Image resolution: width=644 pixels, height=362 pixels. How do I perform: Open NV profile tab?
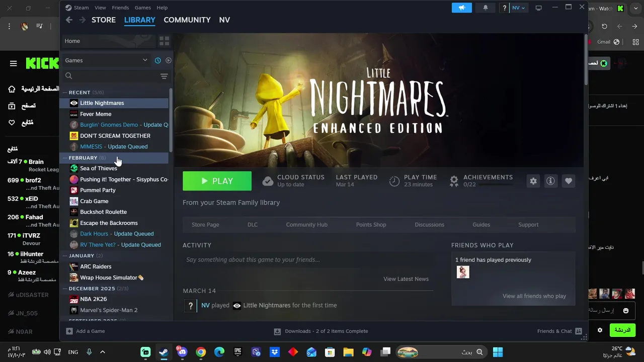tap(224, 20)
